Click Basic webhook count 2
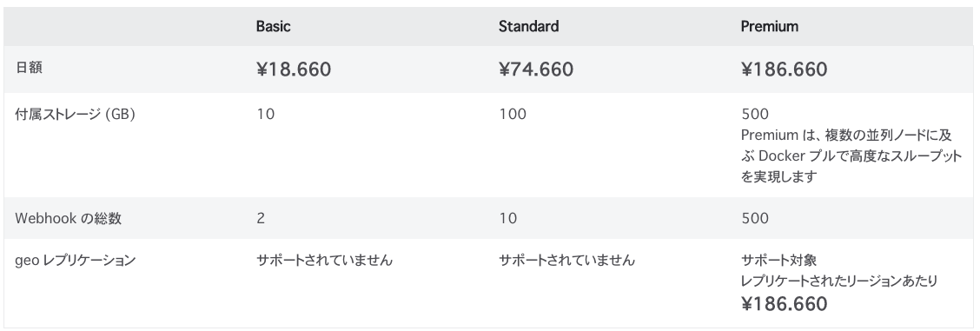 261,219
